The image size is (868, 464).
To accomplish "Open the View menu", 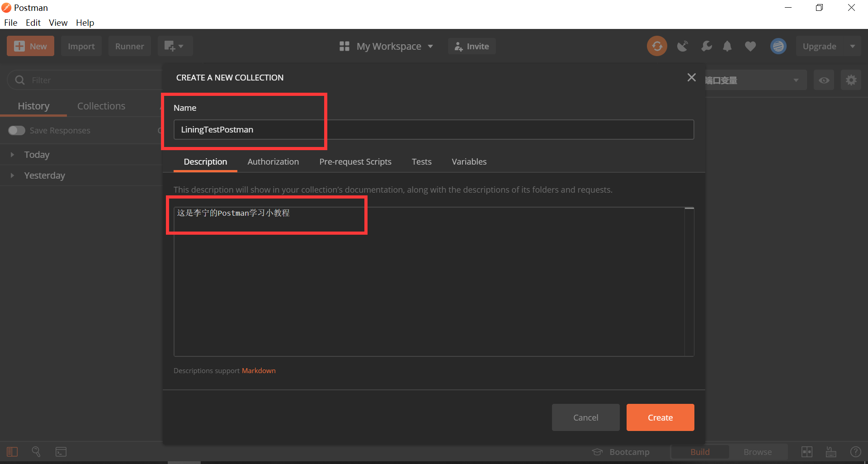I will pyautogui.click(x=58, y=23).
